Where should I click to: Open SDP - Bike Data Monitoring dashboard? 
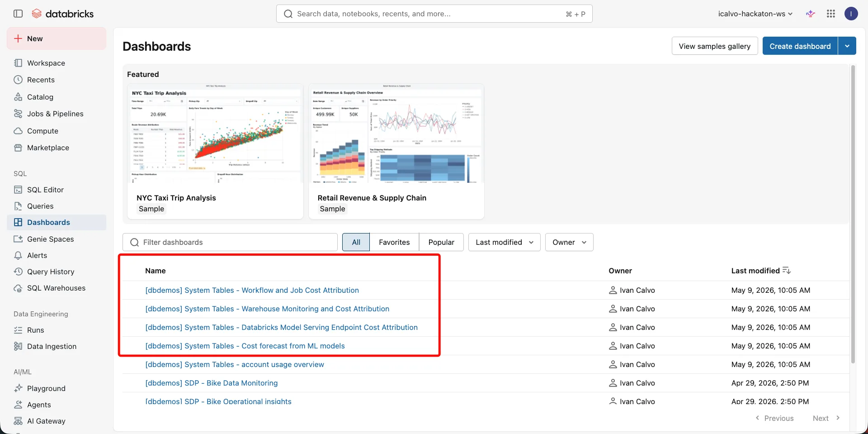click(x=212, y=383)
